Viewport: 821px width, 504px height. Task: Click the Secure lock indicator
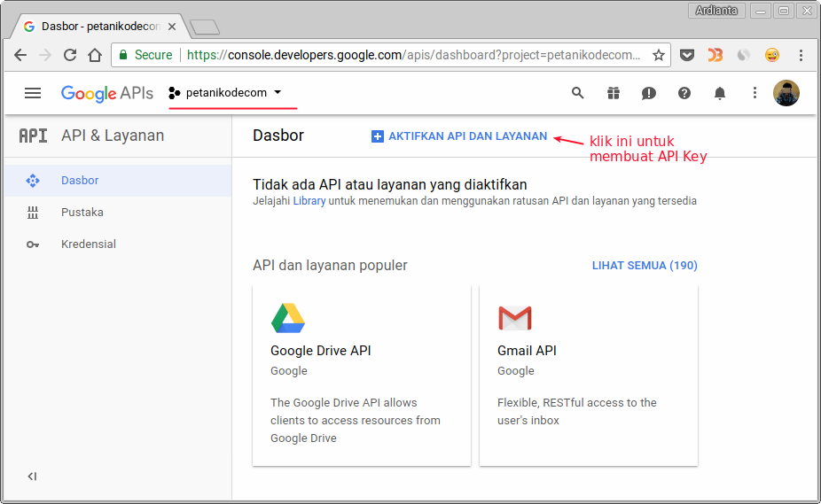click(146, 55)
